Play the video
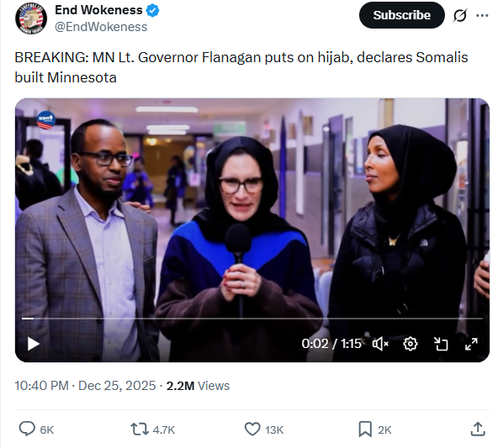Viewport: 503px width, 448px height. click(33, 344)
